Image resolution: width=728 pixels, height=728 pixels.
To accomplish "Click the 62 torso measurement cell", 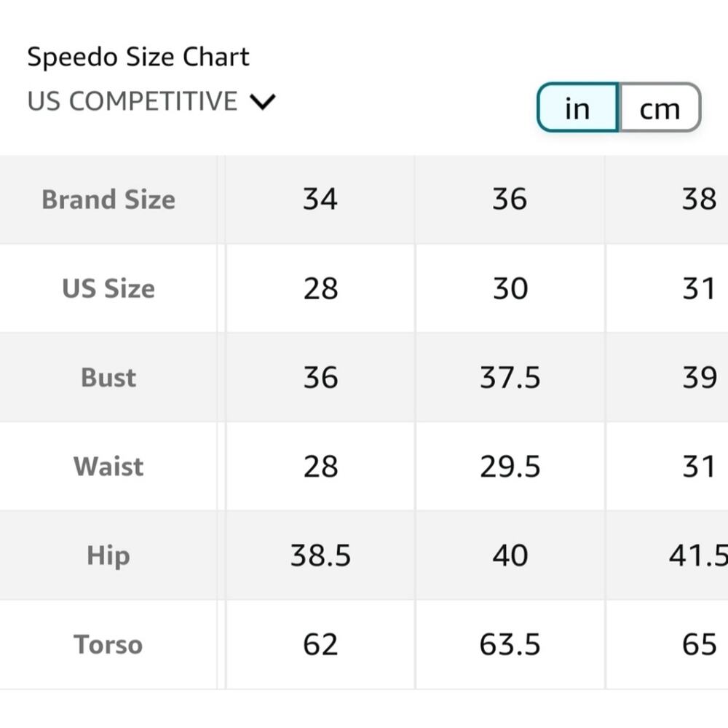I will 320,644.
